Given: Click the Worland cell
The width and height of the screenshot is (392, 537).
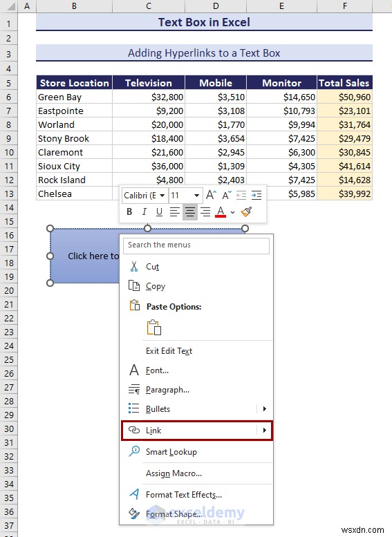Looking at the screenshot, I should [74, 124].
